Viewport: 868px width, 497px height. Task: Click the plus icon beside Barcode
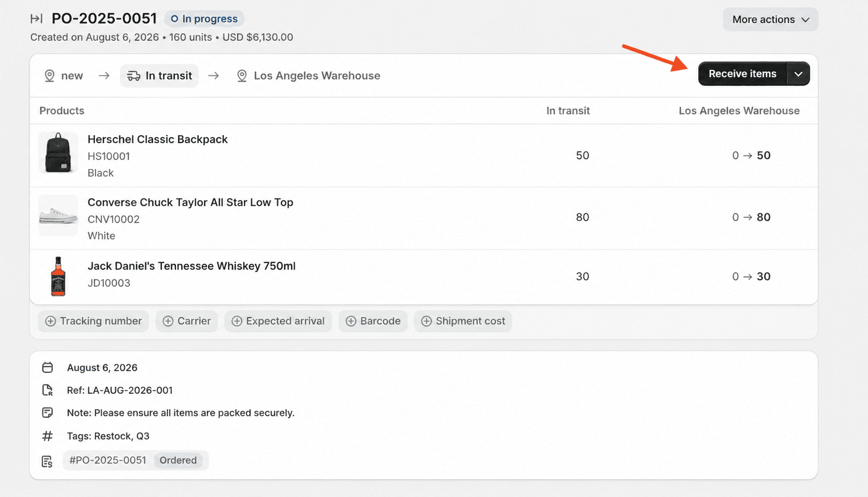point(351,321)
